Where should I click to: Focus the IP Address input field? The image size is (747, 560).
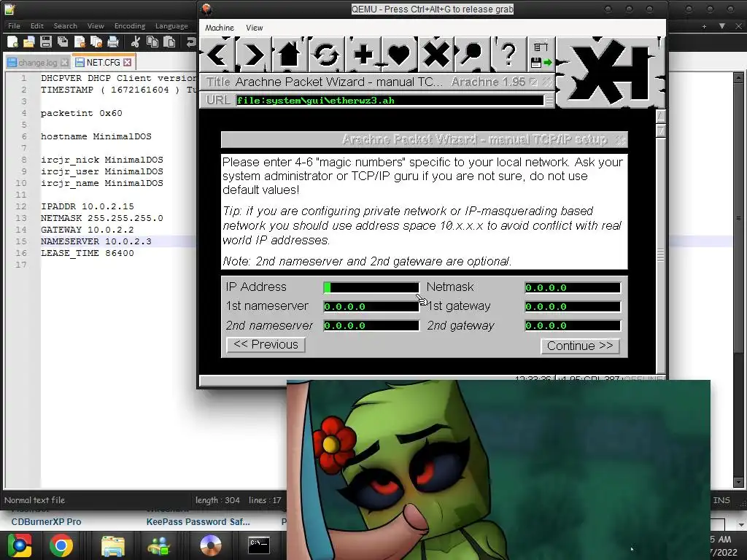pyautogui.click(x=371, y=287)
